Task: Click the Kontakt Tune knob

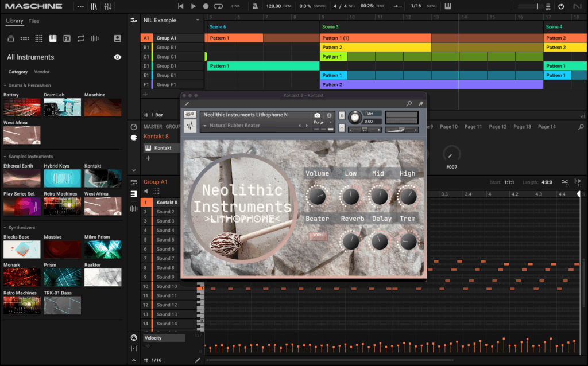Action: point(354,118)
